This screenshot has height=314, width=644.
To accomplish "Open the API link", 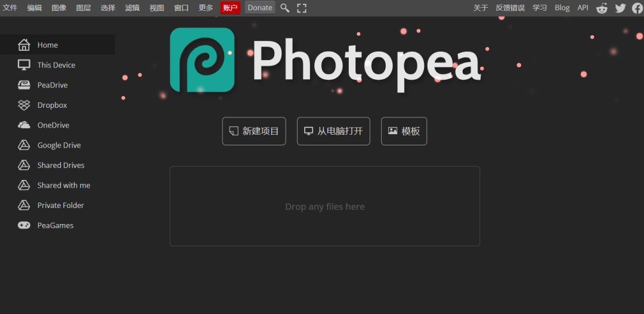I will coord(583,8).
